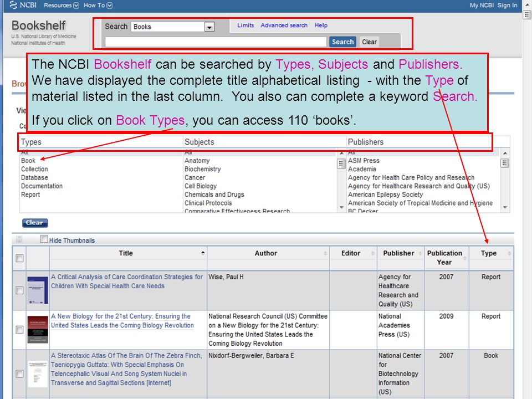Select Biochemistry in the Subjects list
532x399 pixels.
203,169
